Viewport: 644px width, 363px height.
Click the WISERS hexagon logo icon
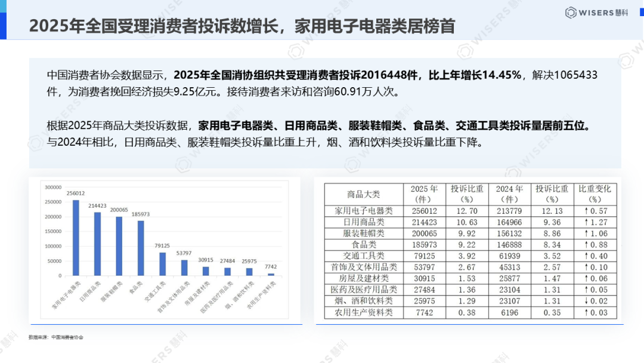coord(572,13)
